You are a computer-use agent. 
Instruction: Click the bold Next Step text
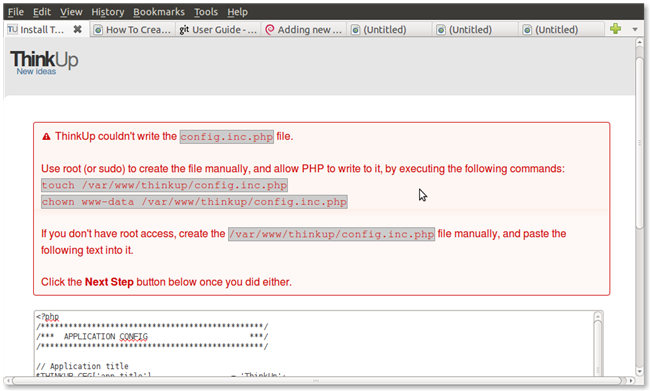[x=109, y=282]
